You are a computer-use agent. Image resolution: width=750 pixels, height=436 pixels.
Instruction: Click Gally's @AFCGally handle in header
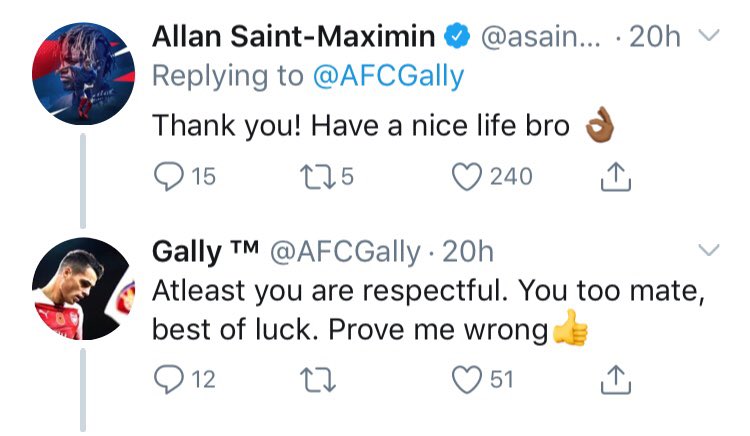click(x=345, y=252)
